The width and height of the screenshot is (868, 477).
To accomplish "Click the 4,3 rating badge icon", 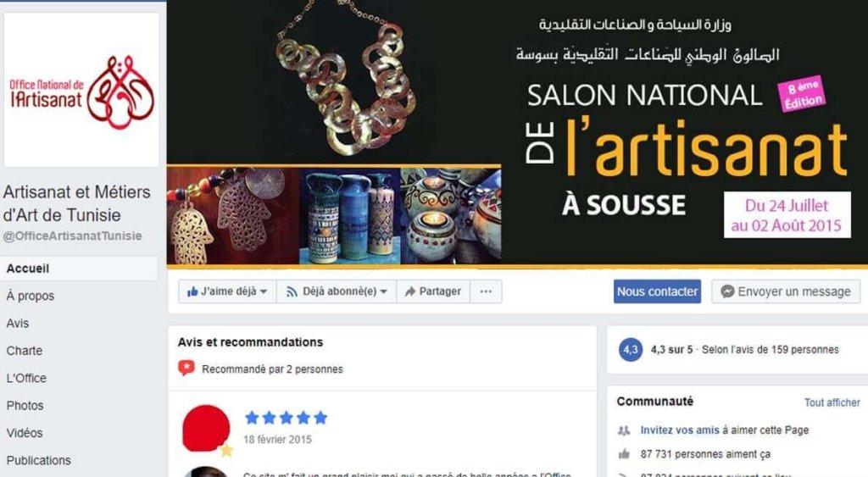I will click(631, 350).
